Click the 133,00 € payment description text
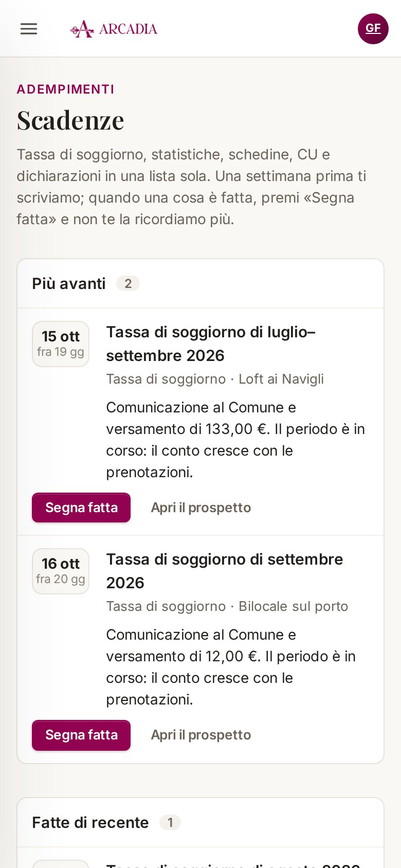This screenshot has width=401, height=868. [235, 440]
